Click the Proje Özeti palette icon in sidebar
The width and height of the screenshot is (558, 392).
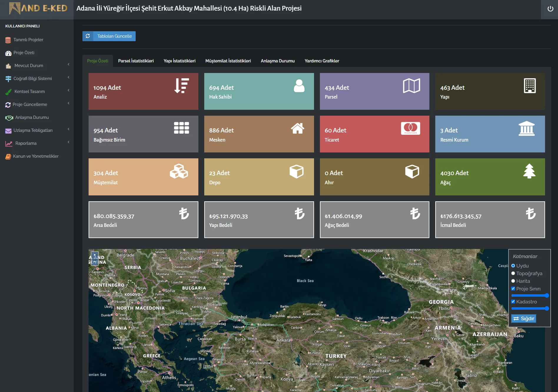[8, 53]
